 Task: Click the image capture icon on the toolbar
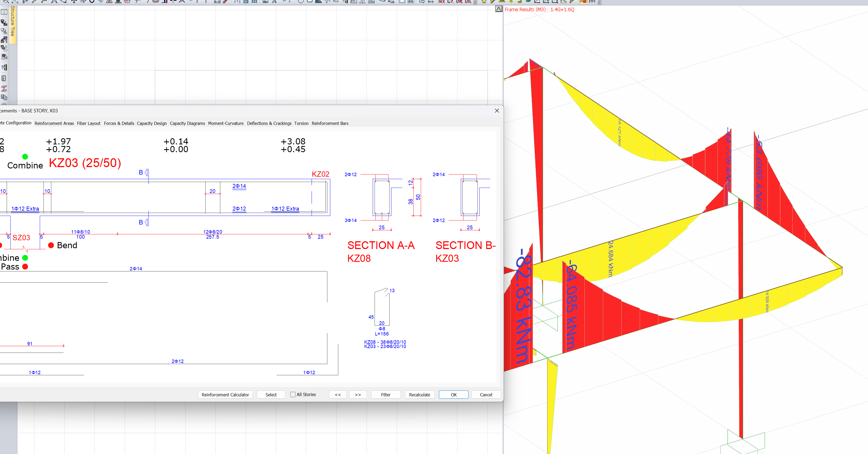(265, 2)
